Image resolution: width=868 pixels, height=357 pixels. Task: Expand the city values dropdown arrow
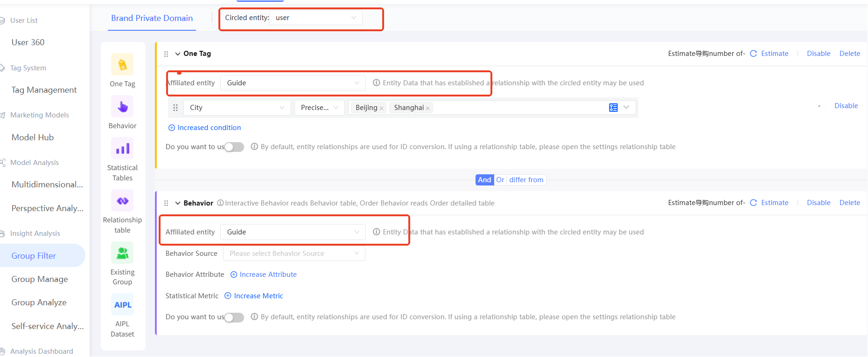pos(626,107)
